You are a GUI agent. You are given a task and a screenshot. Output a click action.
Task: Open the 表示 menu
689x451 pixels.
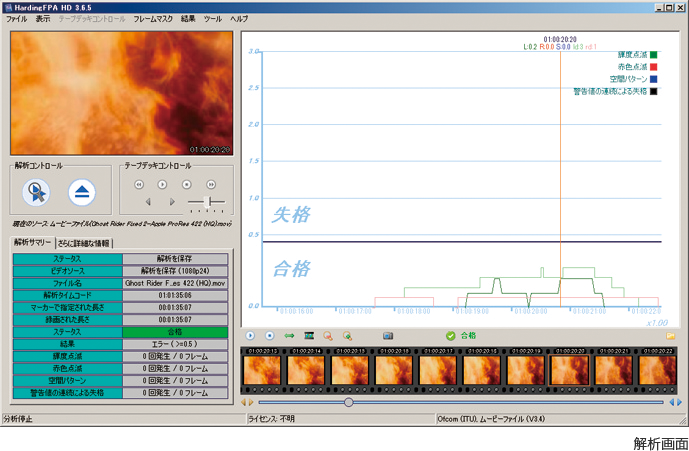tap(43, 19)
